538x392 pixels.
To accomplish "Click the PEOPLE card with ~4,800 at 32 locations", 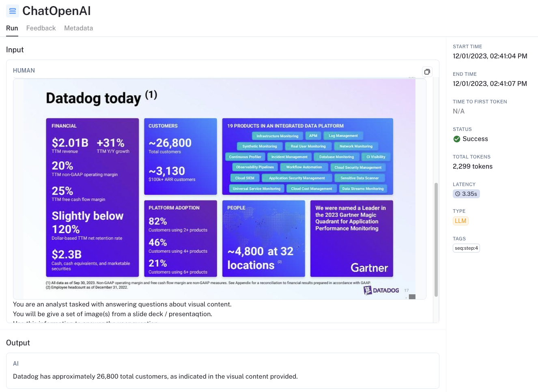I will (x=264, y=238).
